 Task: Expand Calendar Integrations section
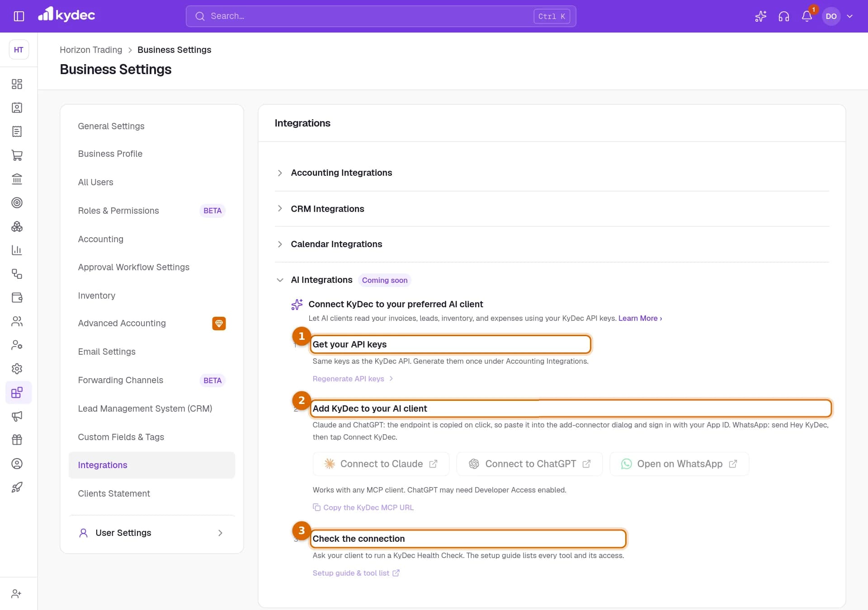click(552, 244)
